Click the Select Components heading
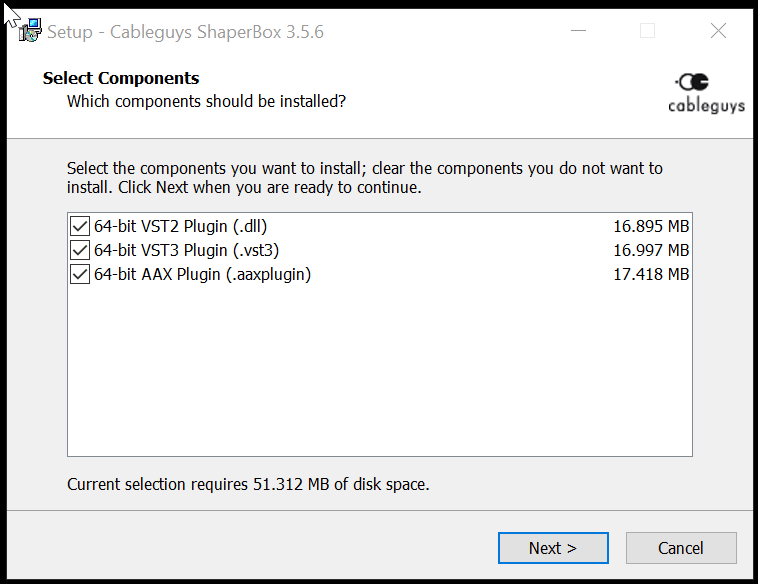The width and height of the screenshot is (758, 584). 121,78
